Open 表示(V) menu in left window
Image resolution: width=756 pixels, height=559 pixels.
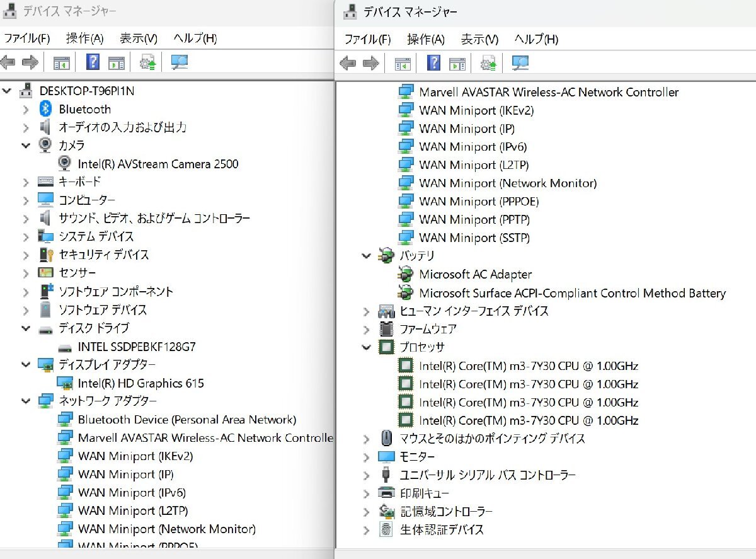[139, 38]
